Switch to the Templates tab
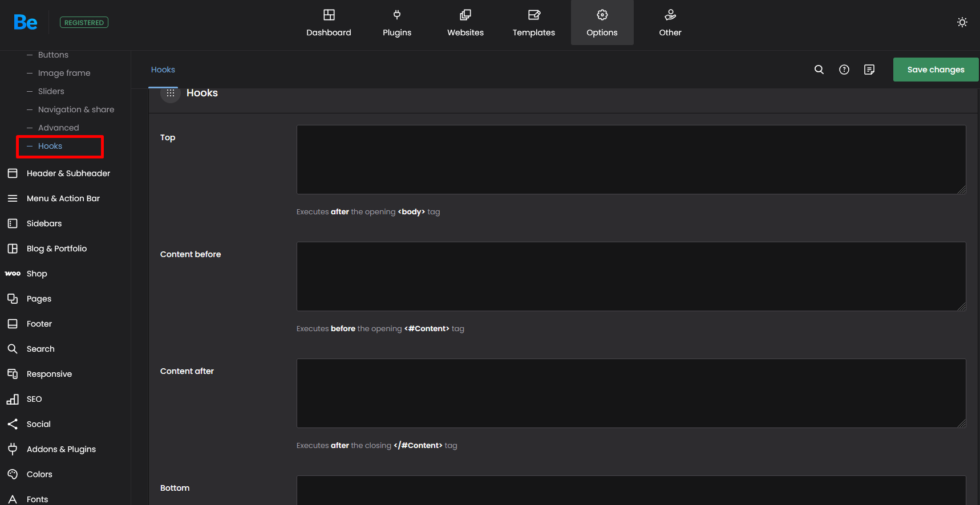 [x=533, y=23]
